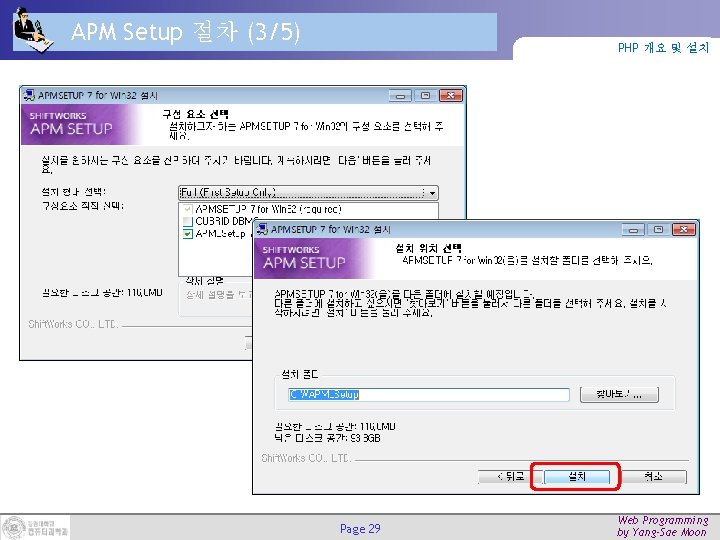Click the 'Page 29' footer text

[360, 529]
